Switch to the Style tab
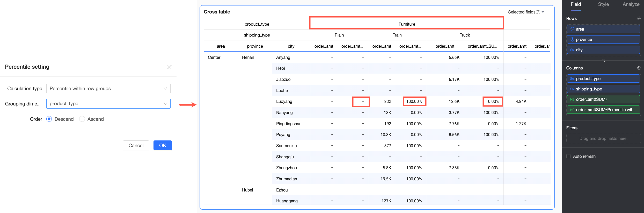 tap(603, 4)
